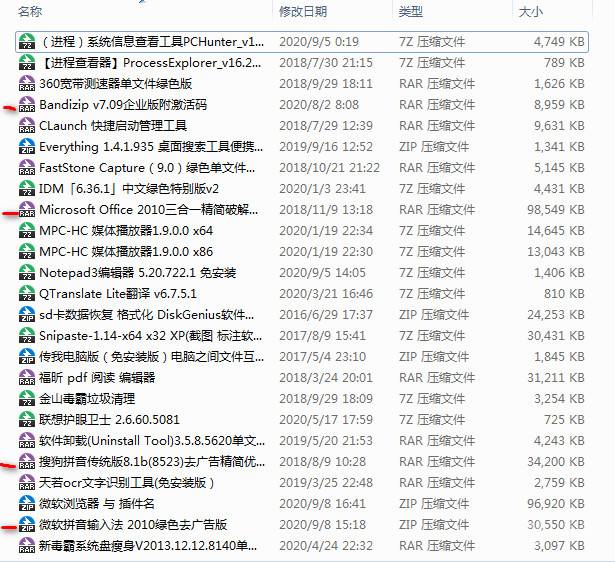Click the RAR icon of CLaunch
This screenshot has height=562, width=615.
point(27,125)
